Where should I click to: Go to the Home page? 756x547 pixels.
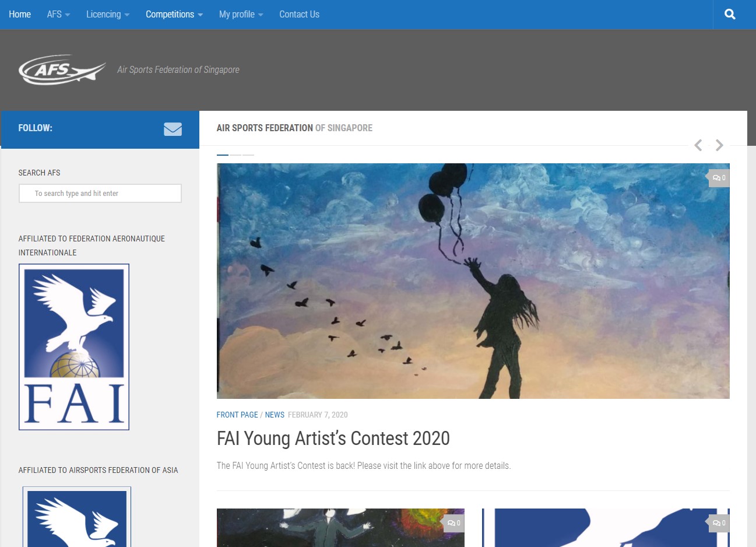[20, 15]
